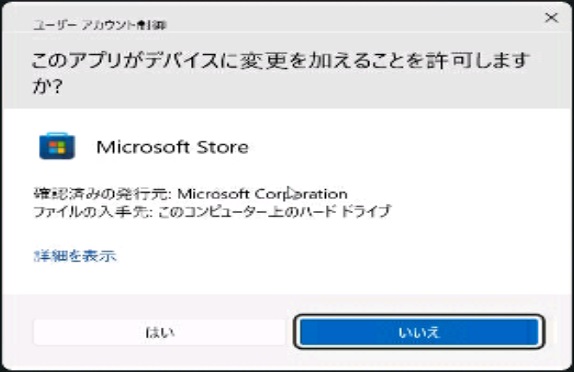Click the はい button to allow changes
The width and height of the screenshot is (574, 372).
pyautogui.click(x=160, y=332)
